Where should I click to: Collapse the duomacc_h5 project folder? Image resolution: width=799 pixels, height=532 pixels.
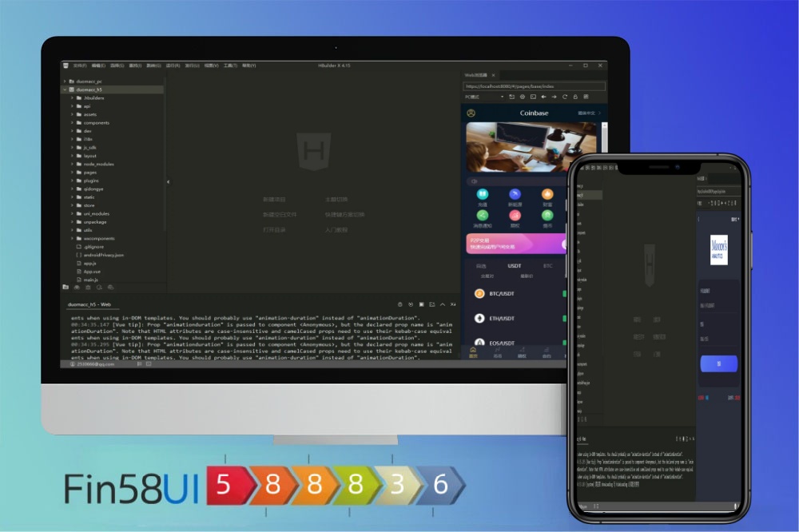pos(65,90)
